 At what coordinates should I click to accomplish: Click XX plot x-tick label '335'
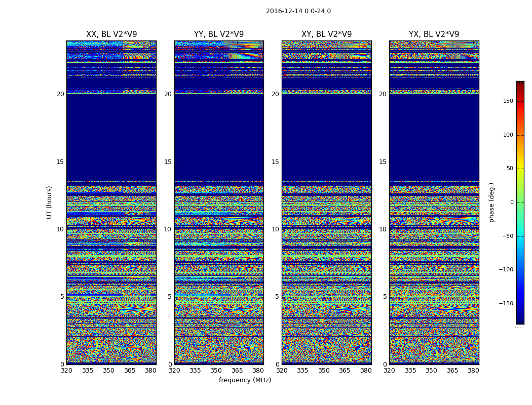point(88,371)
